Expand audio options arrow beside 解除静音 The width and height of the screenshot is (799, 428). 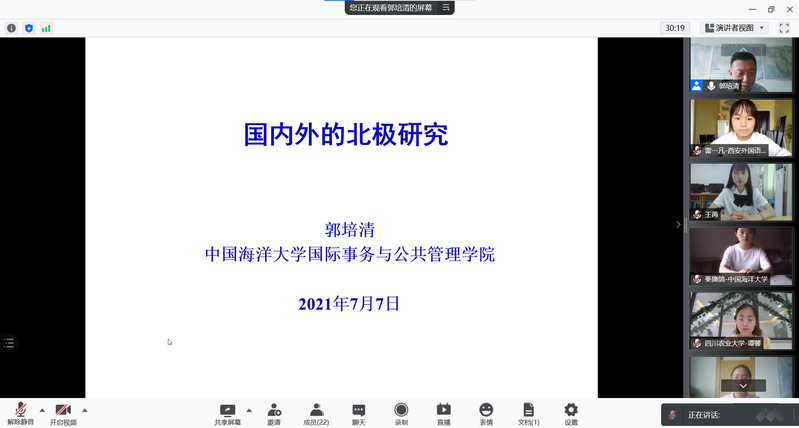[42, 410]
